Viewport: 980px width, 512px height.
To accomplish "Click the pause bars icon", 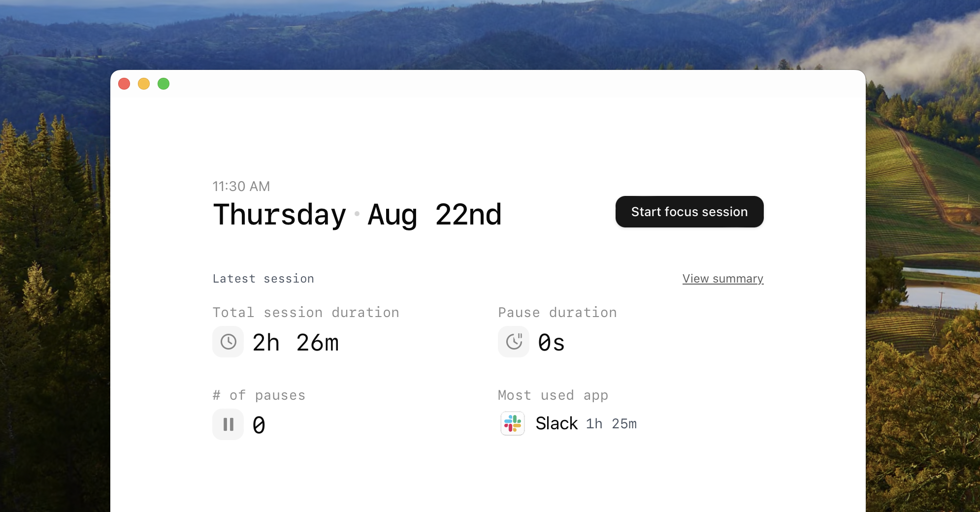I will click(228, 424).
